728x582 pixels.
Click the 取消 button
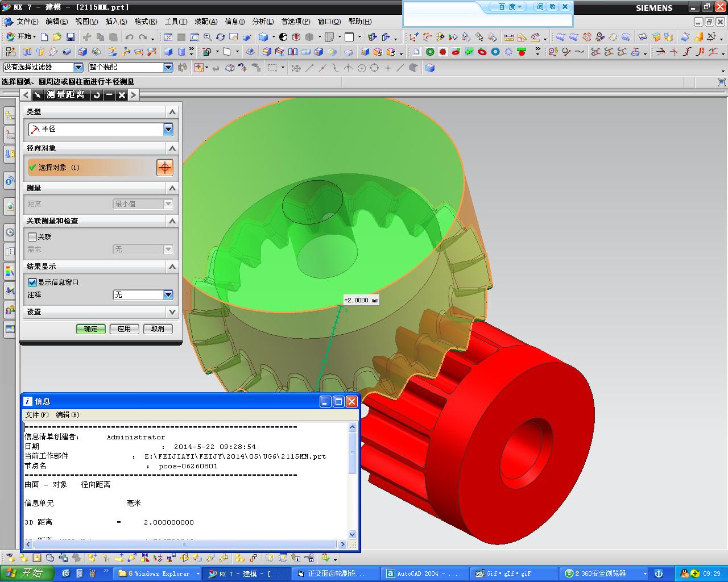(x=158, y=329)
